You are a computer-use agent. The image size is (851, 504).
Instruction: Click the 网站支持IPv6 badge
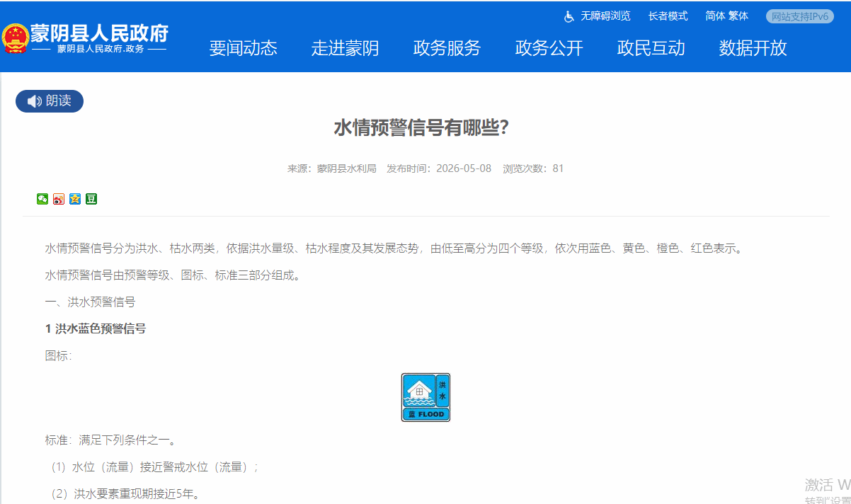(800, 16)
